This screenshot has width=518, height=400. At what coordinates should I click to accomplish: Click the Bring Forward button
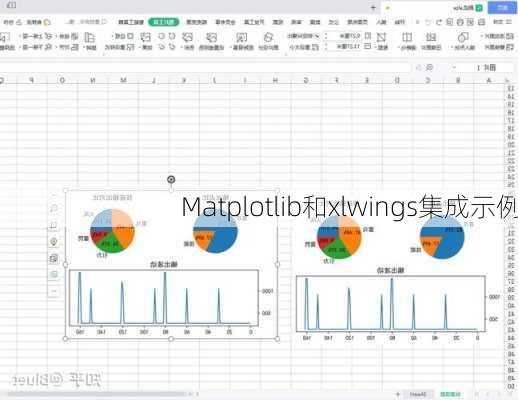tap(36, 36)
